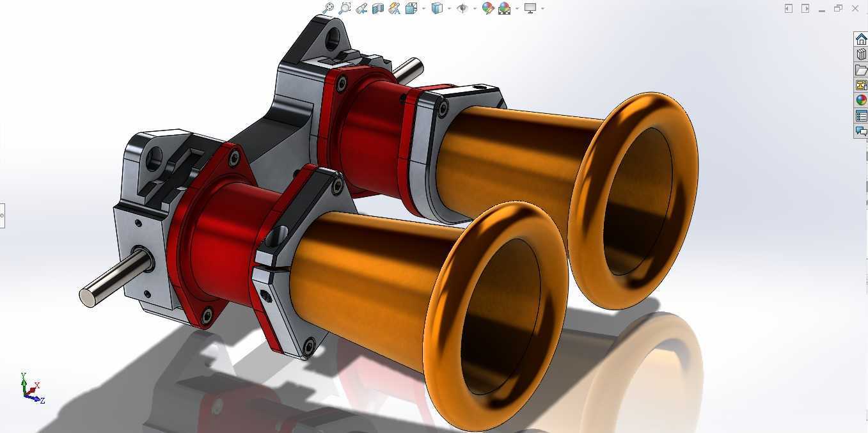
Task: Toggle the Section View tool
Action: click(378, 8)
